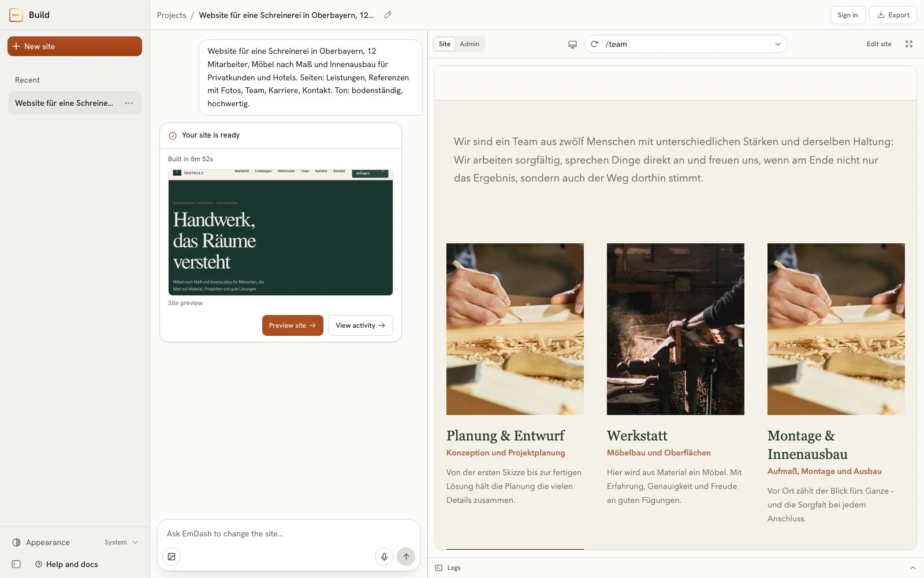This screenshot has height=578, width=924.
Task: Expand the Logs panel chevron
Action: pos(913,568)
